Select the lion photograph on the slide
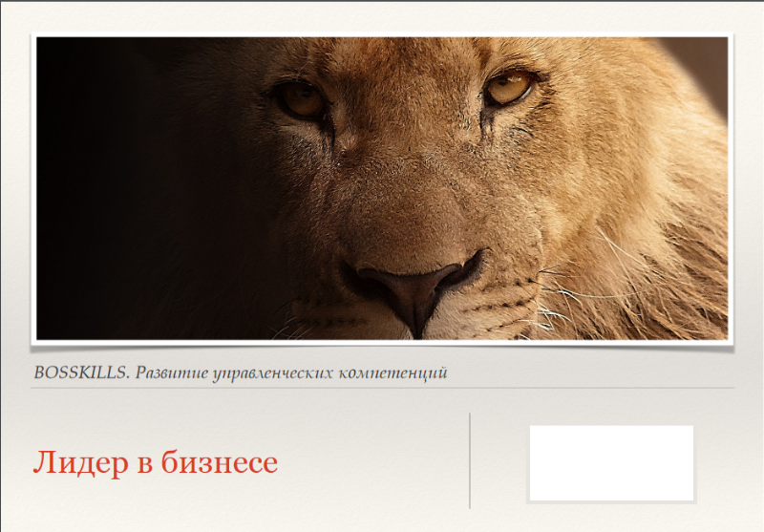 tap(382, 188)
